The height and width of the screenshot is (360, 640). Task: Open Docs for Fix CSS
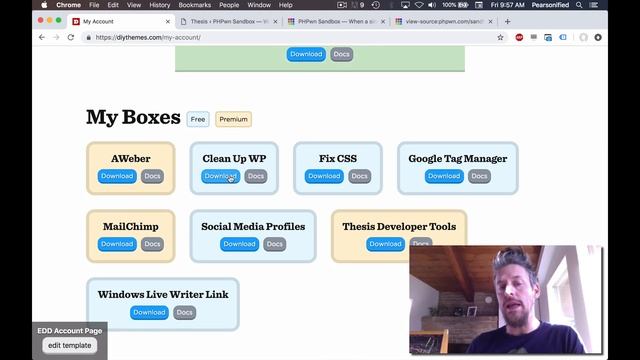coord(360,176)
